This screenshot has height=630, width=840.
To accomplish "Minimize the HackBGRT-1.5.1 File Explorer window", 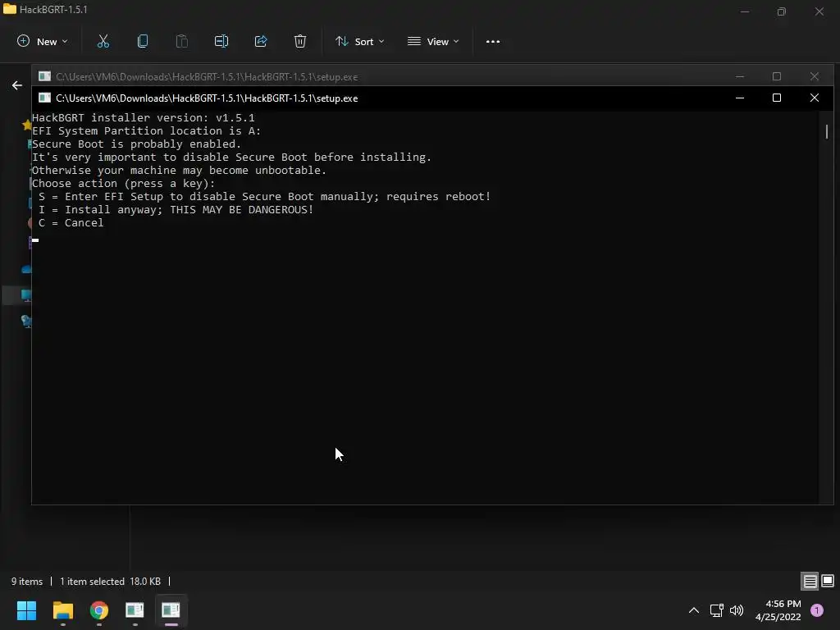I will click(x=745, y=11).
